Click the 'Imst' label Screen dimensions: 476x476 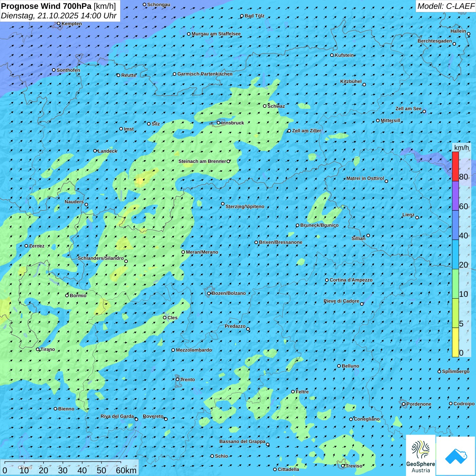pyautogui.click(x=129, y=129)
